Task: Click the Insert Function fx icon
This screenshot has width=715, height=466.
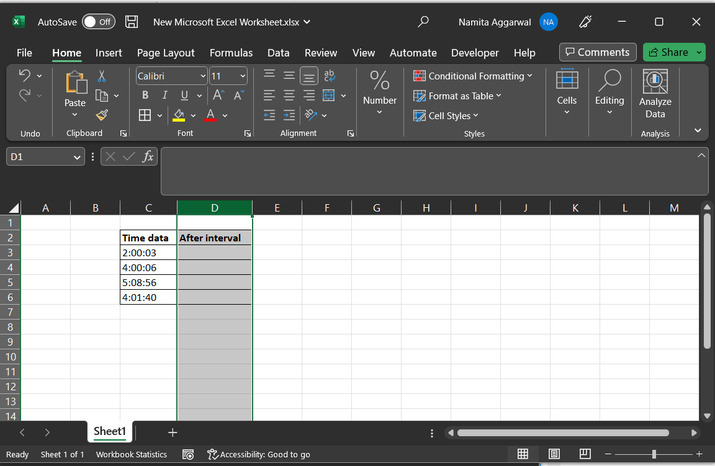Action: tap(148, 156)
